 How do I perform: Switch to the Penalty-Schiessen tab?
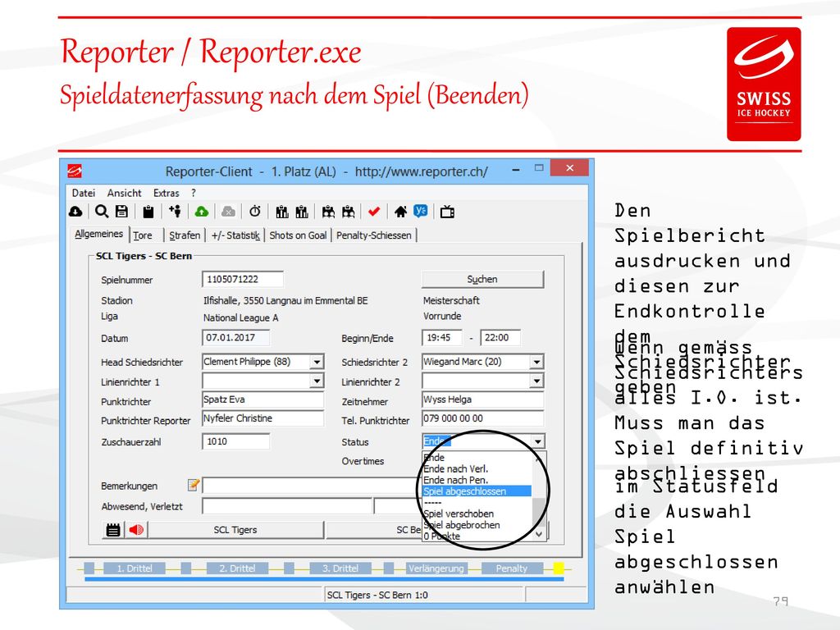(x=374, y=235)
